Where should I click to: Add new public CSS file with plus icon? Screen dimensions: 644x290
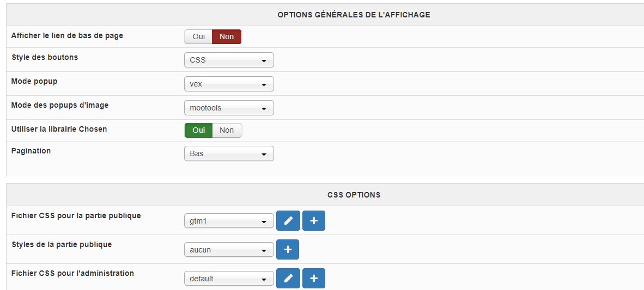pos(314,220)
